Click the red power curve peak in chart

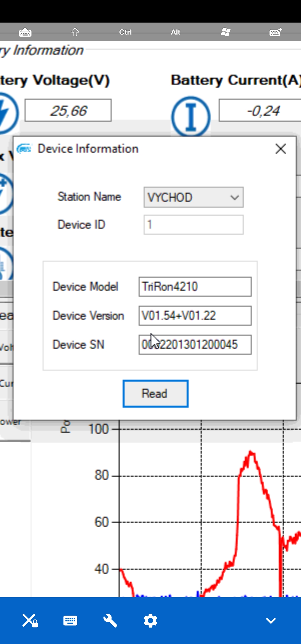coord(251,453)
